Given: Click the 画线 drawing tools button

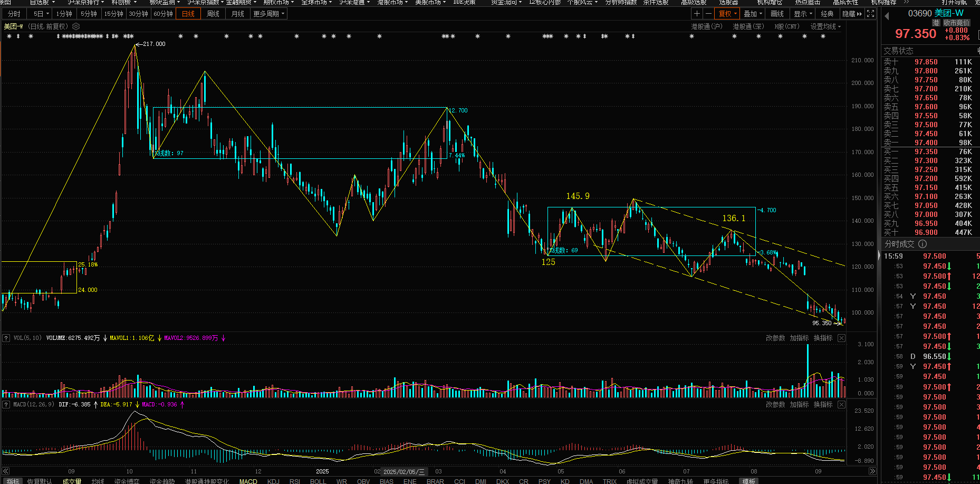Looking at the screenshot, I should click(x=777, y=14).
